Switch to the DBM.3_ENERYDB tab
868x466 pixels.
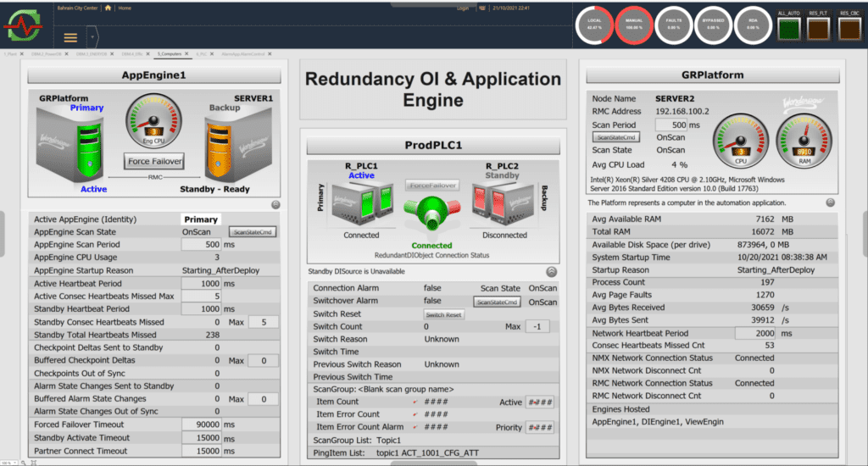pos(92,53)
